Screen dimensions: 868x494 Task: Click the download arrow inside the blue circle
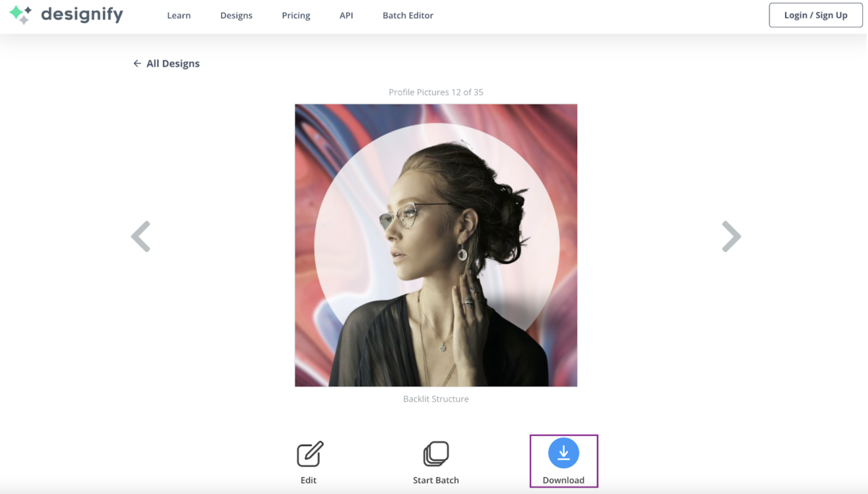[x=564, y=453]
